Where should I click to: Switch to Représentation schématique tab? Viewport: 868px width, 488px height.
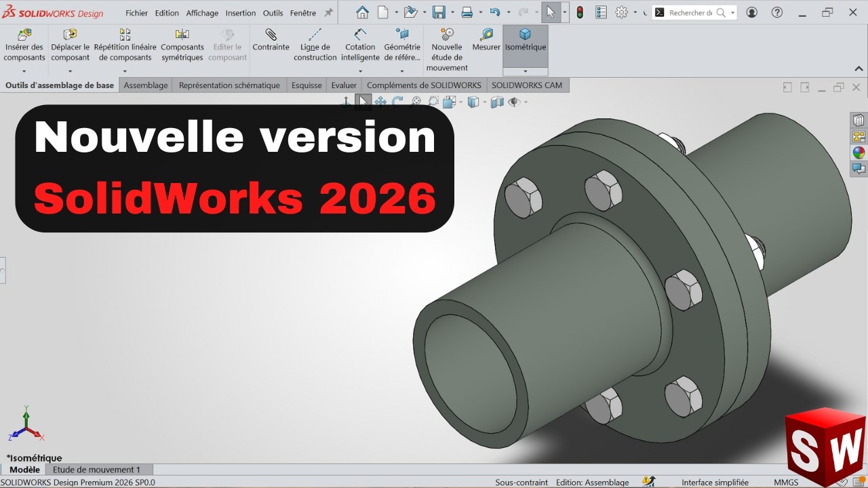tap(229, 85)
